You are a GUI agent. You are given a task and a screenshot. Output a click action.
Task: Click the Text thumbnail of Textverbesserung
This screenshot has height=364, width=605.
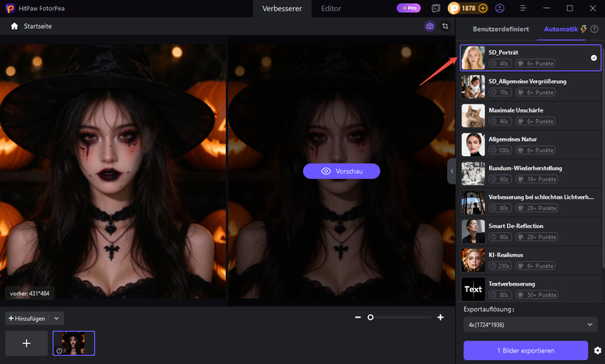point(474,289)
